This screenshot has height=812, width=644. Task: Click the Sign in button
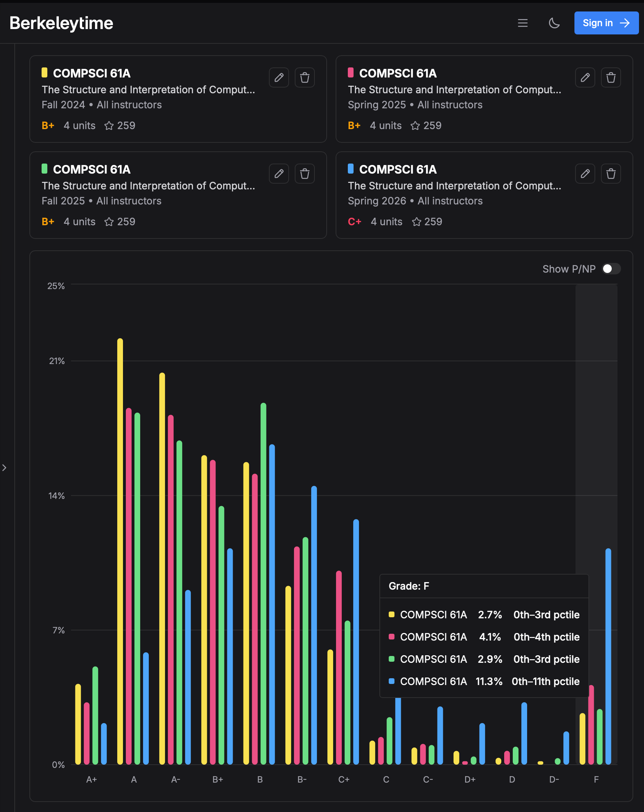tap(606, 23)
